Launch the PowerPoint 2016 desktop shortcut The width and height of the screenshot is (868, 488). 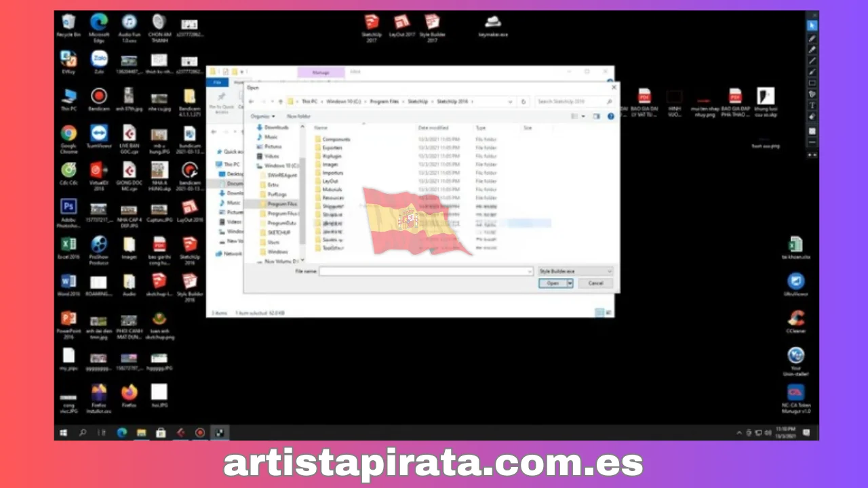68,325
